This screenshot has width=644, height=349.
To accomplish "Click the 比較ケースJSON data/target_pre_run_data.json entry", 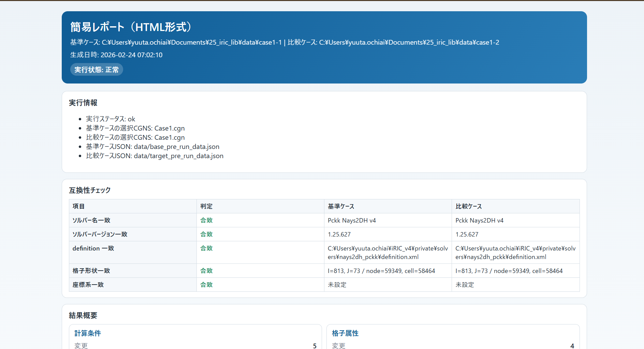I will [155, 156].
